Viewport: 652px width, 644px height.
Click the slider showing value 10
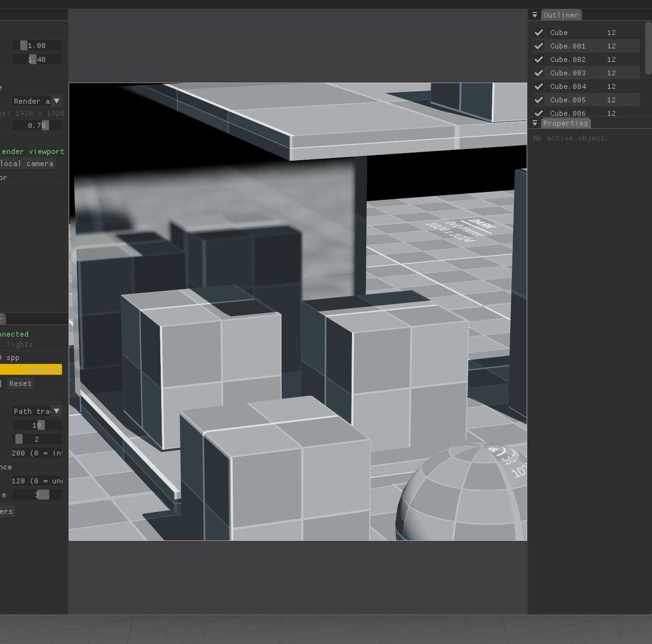[x=37, y=425]
